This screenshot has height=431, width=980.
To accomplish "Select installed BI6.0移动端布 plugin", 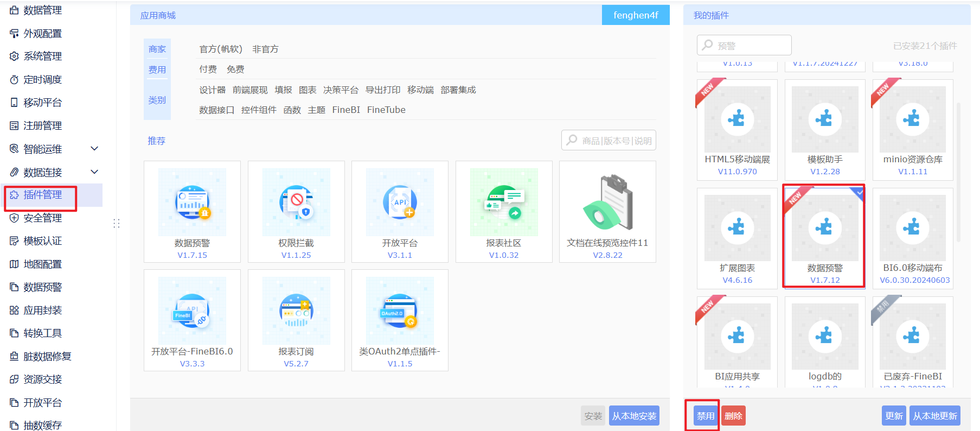I will (913, 239).
